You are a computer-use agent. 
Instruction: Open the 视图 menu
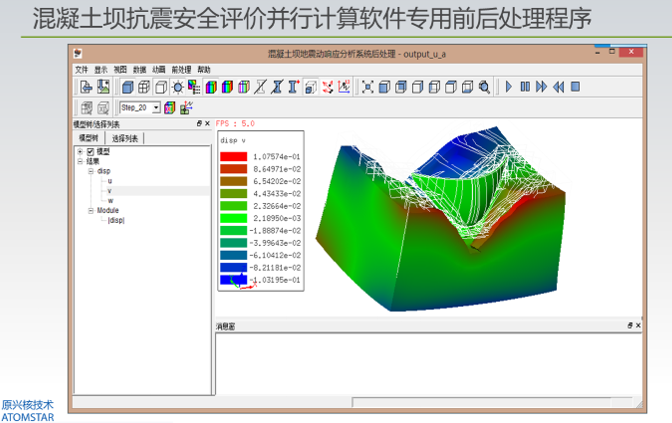(120, 69)
